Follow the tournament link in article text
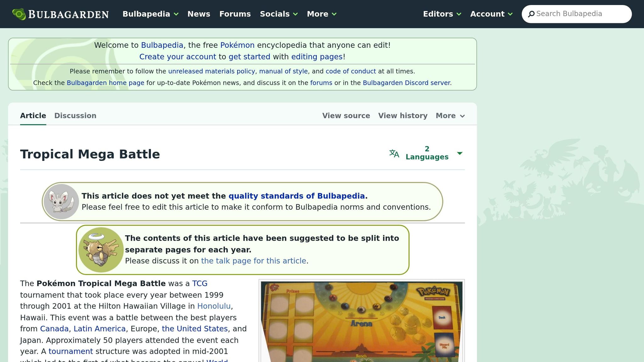644x362 pixels. [71, 352]
